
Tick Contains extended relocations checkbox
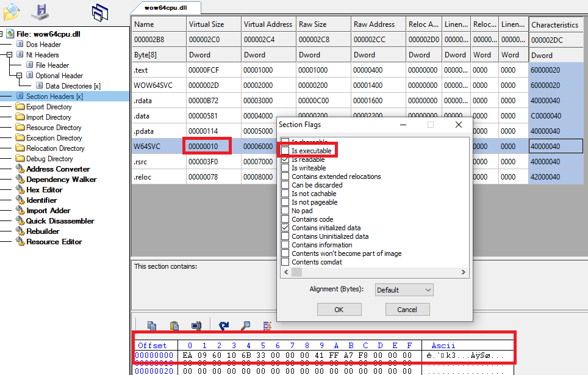(x=285, y=177)
